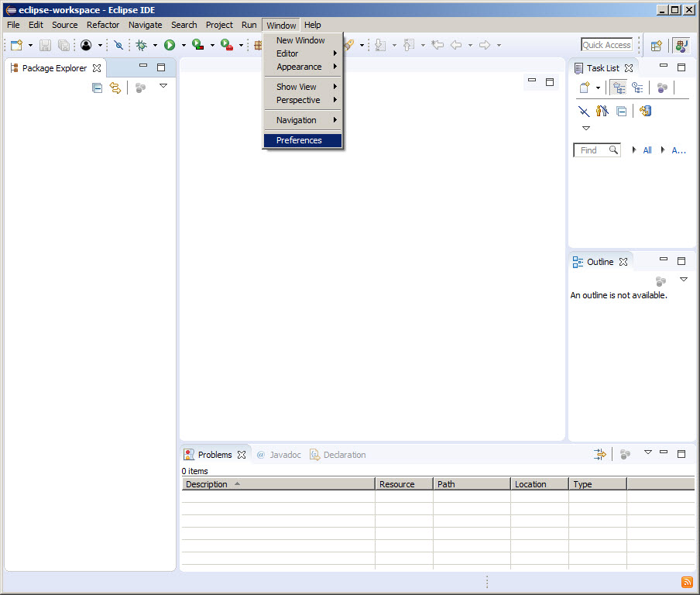
Task: Click the Synchronize Changed icon in Task List
Action: (645, 112)
